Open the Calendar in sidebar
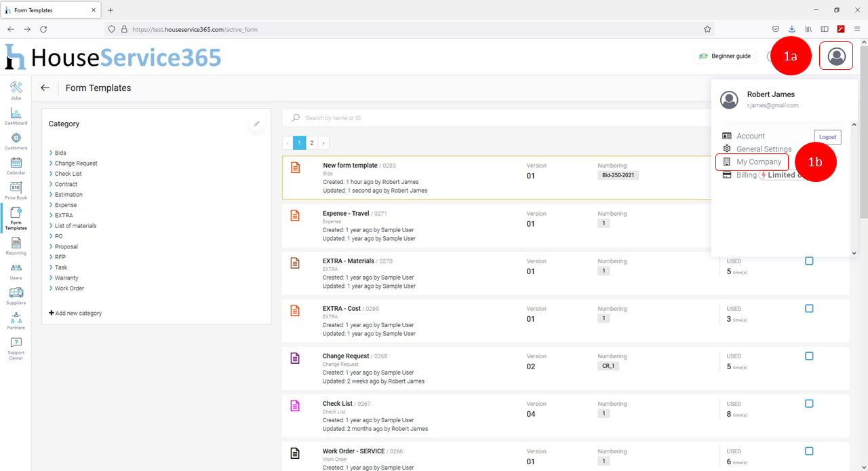 coord(16,166)
